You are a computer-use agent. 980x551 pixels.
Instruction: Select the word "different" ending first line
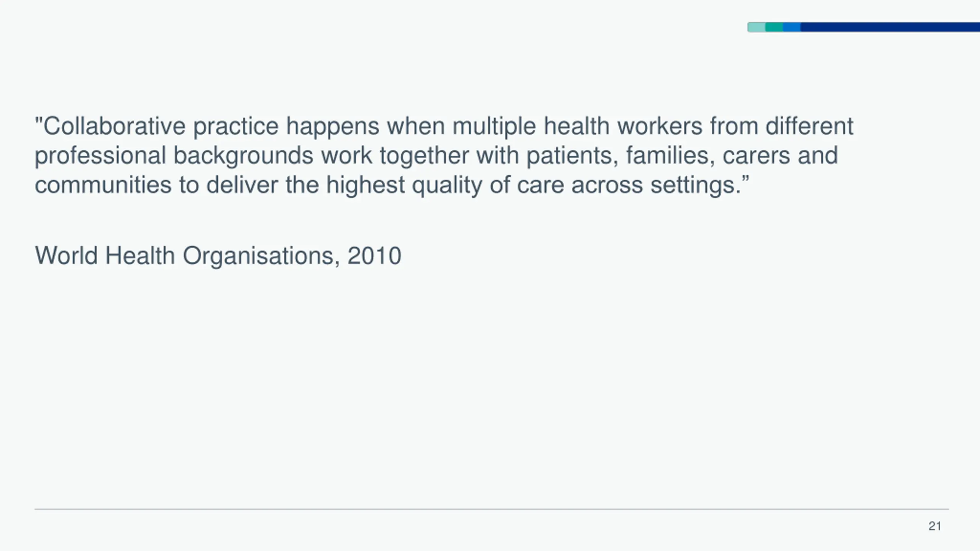(x=809, y=126)
